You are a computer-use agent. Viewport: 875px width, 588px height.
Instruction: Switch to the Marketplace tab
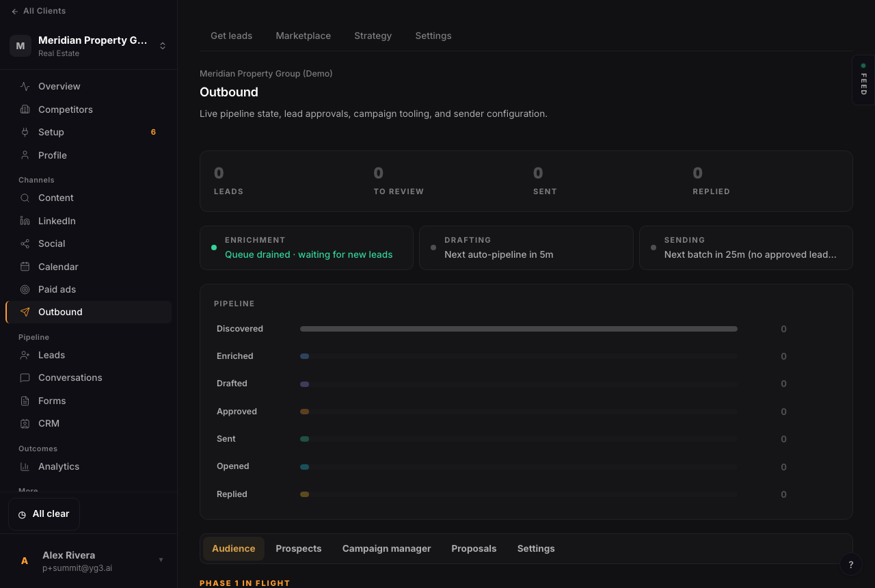[x=304, y=36]
